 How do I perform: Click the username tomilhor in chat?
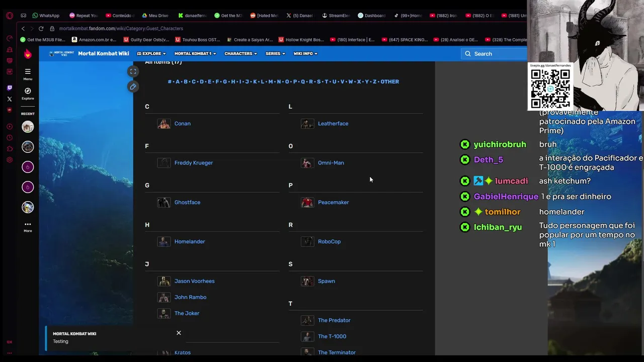click(x=503, y=212)
